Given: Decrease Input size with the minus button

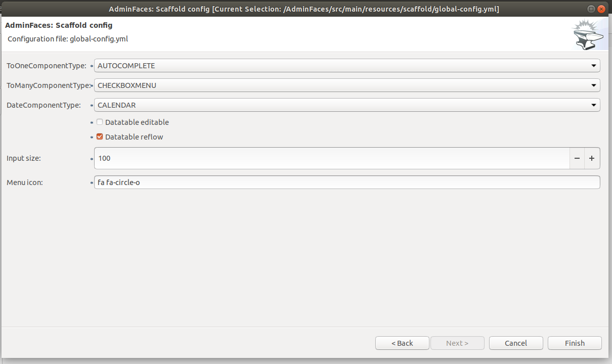Looking at the screenshot, I should pos(577,158).
